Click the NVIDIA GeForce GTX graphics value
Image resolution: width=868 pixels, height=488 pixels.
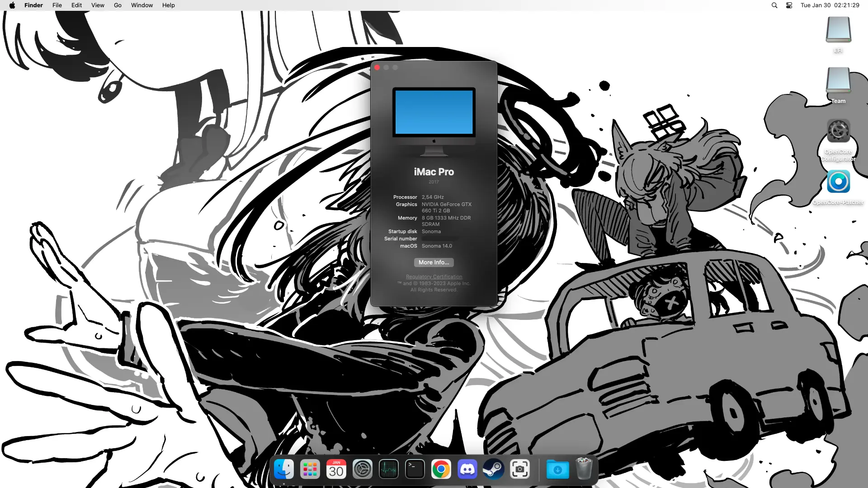pyautogui.click(x=447, y=207)
